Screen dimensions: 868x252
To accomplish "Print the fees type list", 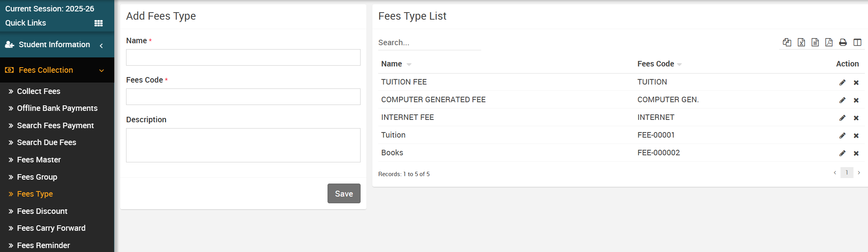I will [843, 42].
